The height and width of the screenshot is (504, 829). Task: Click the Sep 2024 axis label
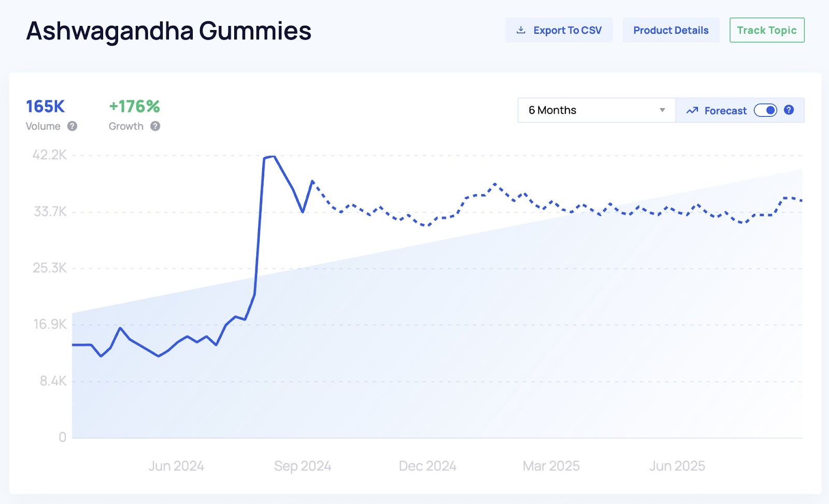(x=303, y=466)
